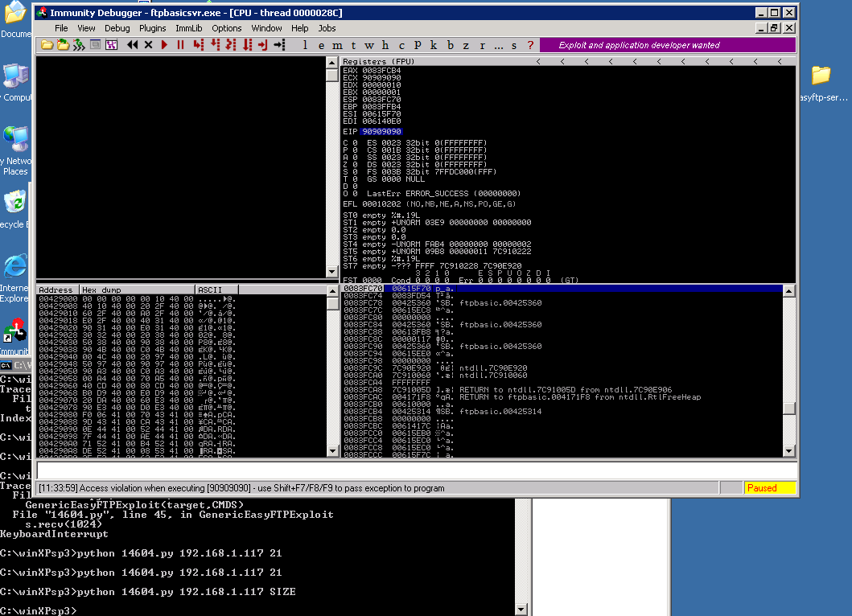Open the View menu

(86, 28)
